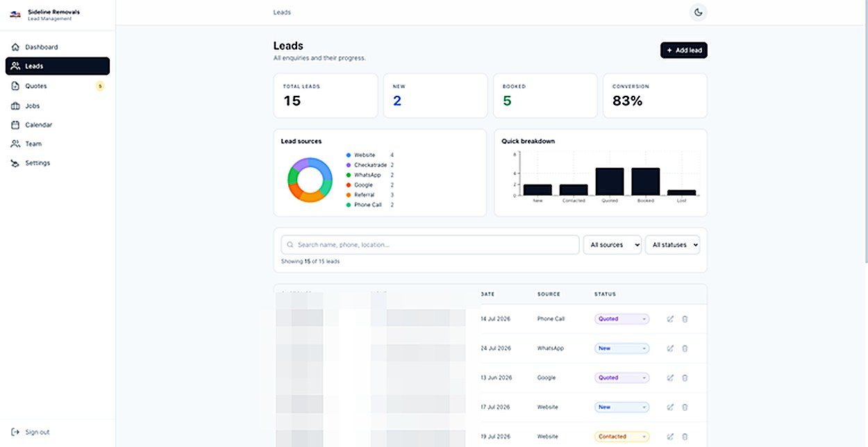Click the Date column header

click(x=487, y=294)
